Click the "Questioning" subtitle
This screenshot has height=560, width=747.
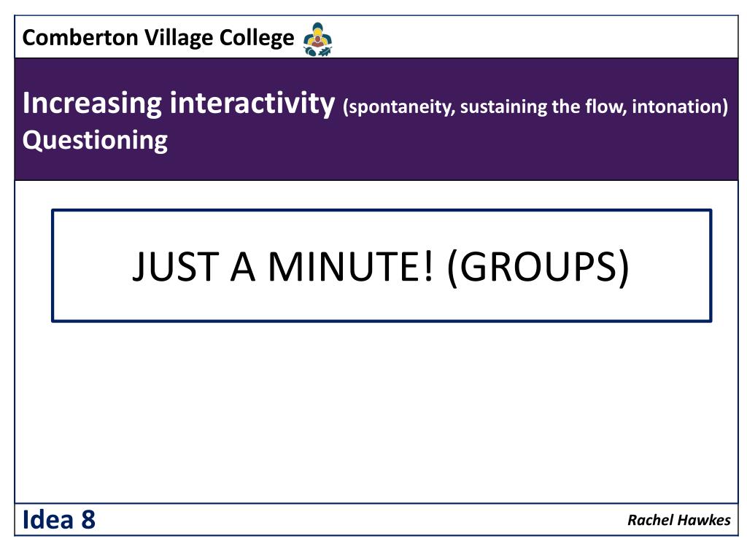(x=95, y=140)
